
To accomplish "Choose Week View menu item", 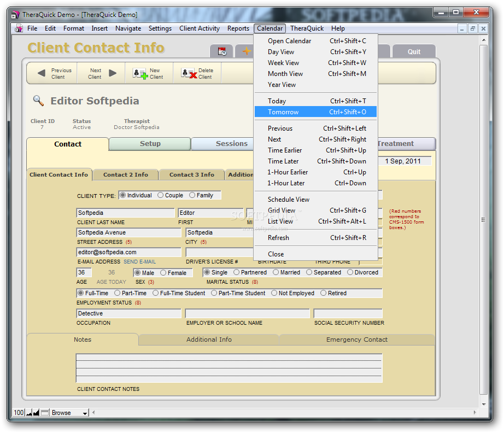I will coord(315,63).
